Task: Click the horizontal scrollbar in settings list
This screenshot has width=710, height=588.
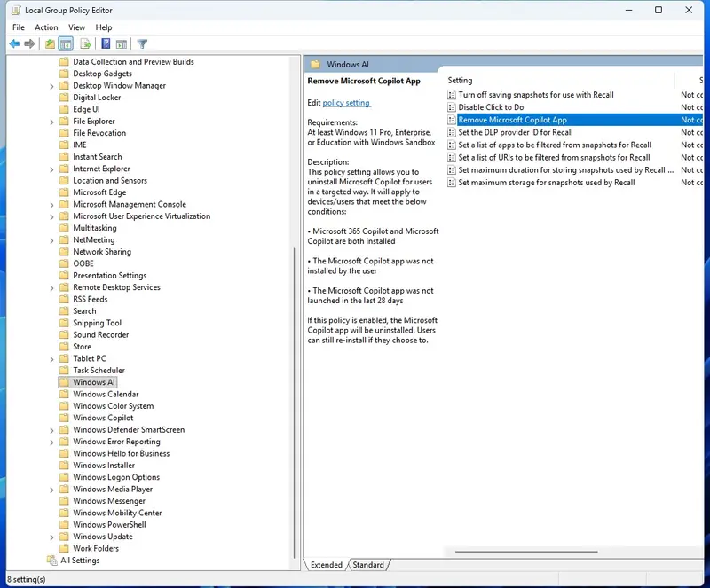Action: 526,552
